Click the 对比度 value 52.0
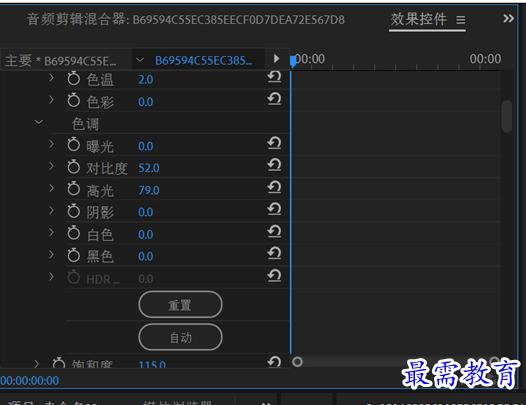526x405 pixels. (x=149, y=168)
